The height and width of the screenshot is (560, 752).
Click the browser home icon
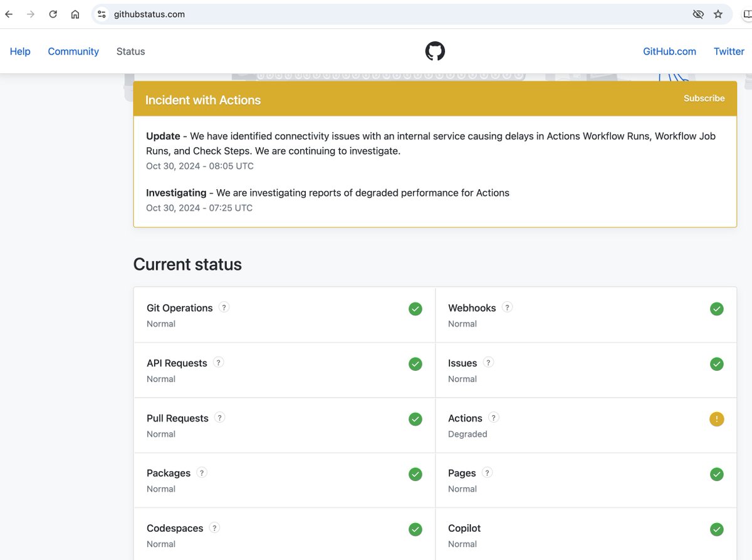click(x=75, y=14)
